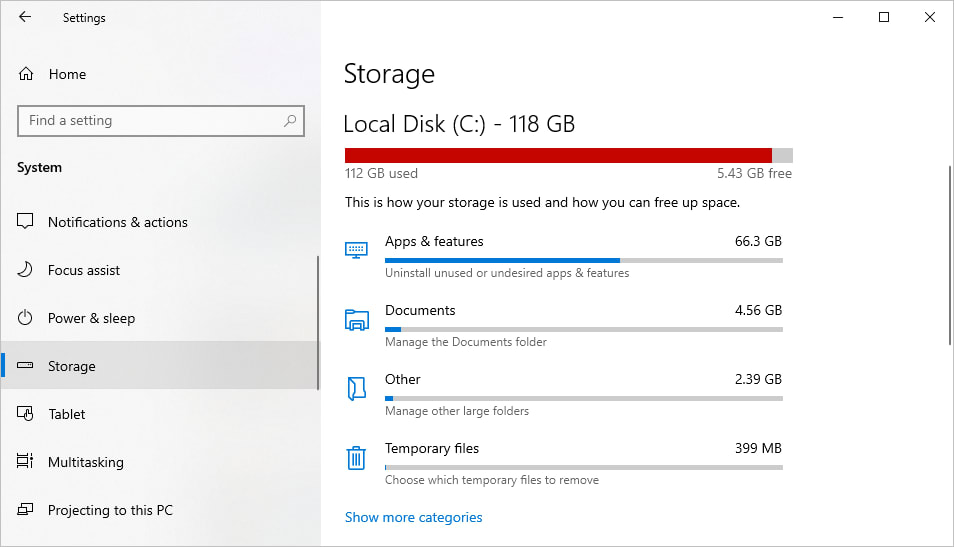Viewport: 954px width, 547px height.
Task: Click the Power & sleep icon
Action: 27,318
